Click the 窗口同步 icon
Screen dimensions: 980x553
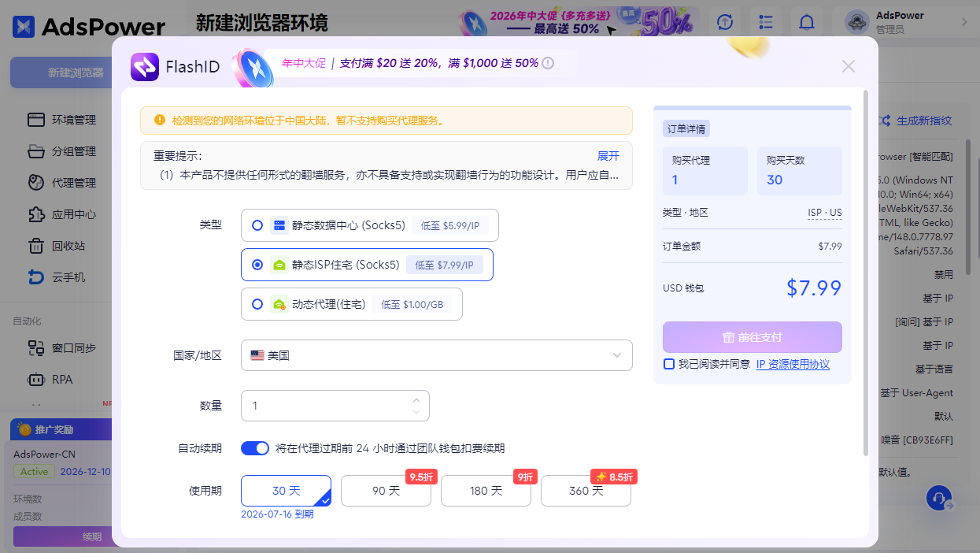coord(36,347)
